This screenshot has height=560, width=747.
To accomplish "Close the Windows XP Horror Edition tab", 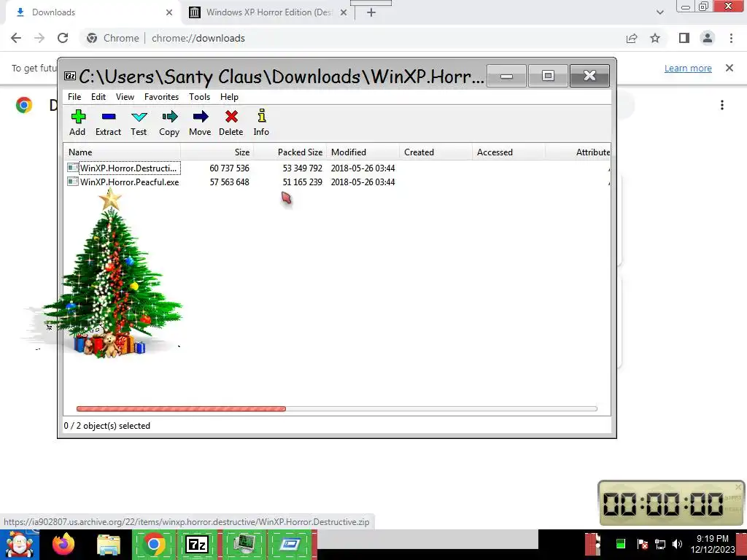I will point(344,12).
